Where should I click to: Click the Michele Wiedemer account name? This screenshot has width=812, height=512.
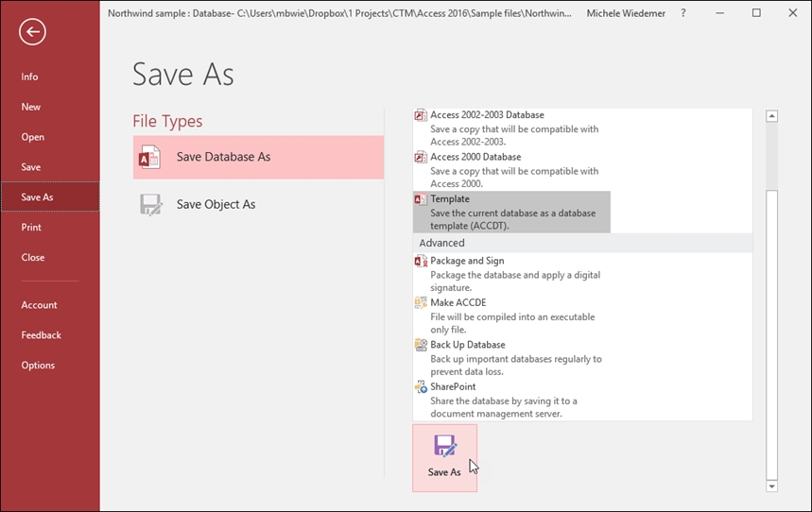click(x=626, y=13)
